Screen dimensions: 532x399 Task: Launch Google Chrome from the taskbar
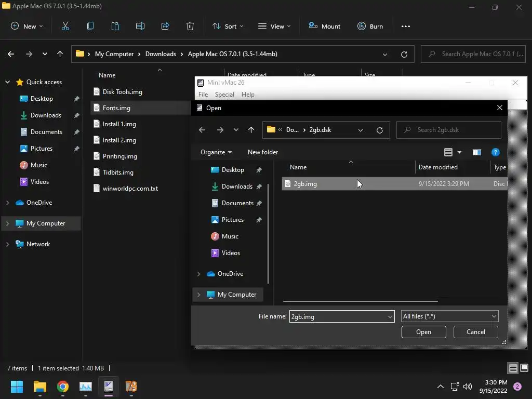(x=62, y=387)
